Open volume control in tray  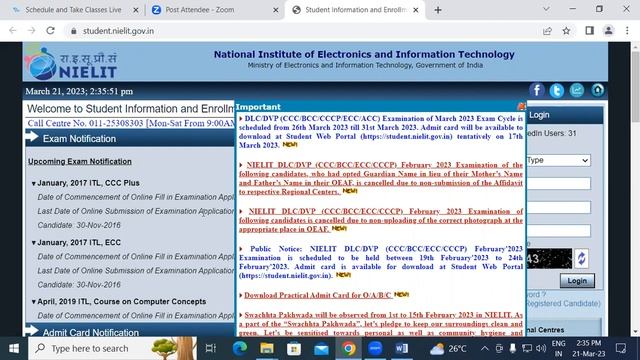coord(541,348)
